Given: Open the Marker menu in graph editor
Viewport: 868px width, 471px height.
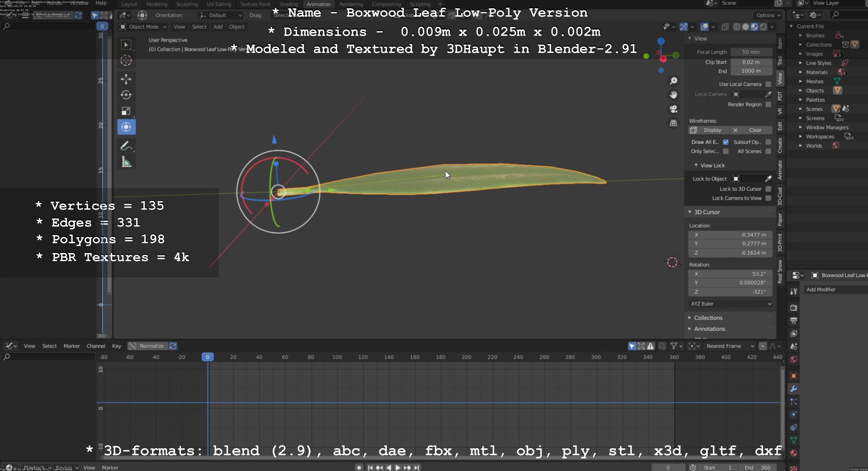Looking at the screenshot, I should click(71, 346).
